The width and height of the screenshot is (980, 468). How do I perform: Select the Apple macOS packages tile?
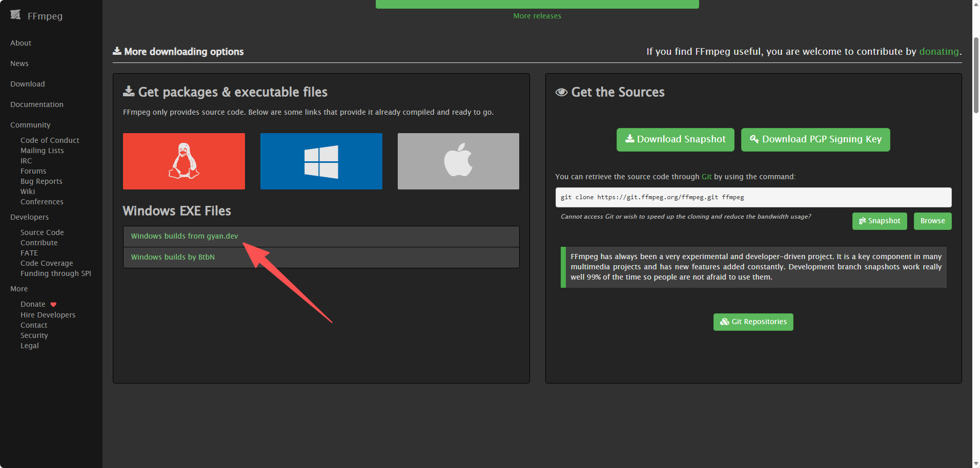point(458,161)
